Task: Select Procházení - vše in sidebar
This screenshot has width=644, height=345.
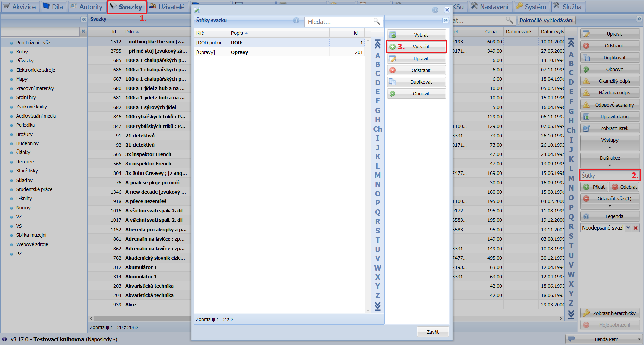Action: pos(33,43)
